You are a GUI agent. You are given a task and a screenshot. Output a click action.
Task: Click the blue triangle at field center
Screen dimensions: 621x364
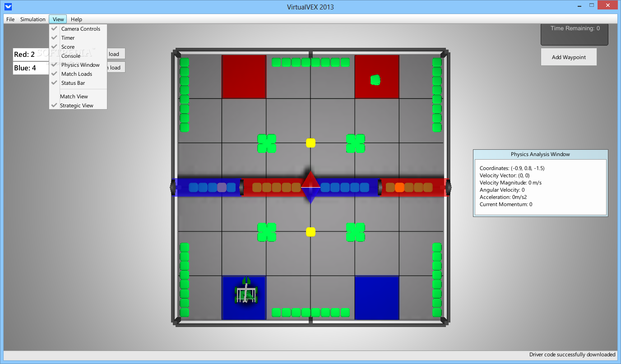[310, 195]
